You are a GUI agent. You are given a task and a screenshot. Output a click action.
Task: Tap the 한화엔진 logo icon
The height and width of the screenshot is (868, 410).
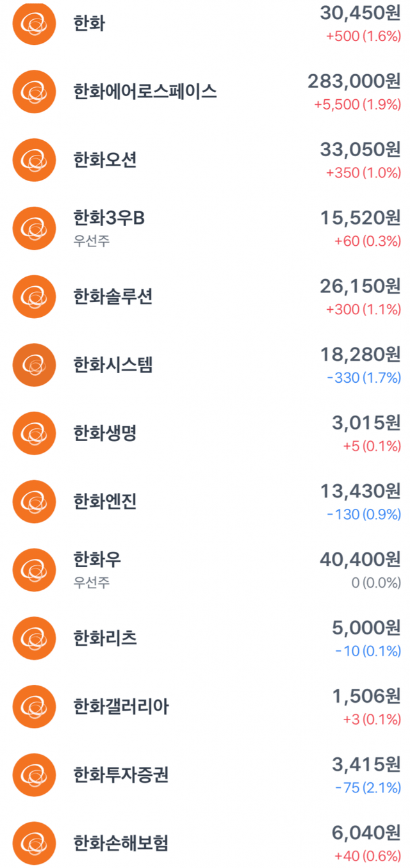click(34, 501)
